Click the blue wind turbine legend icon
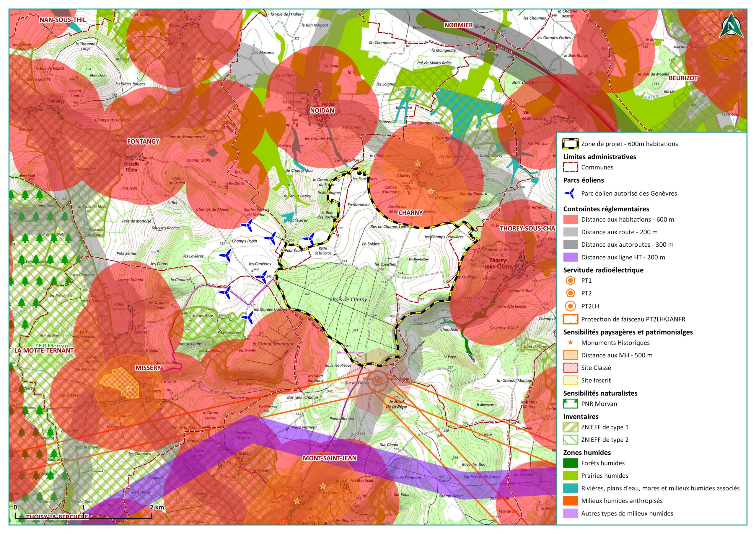The image size is (756, 534). coord(570,194)
